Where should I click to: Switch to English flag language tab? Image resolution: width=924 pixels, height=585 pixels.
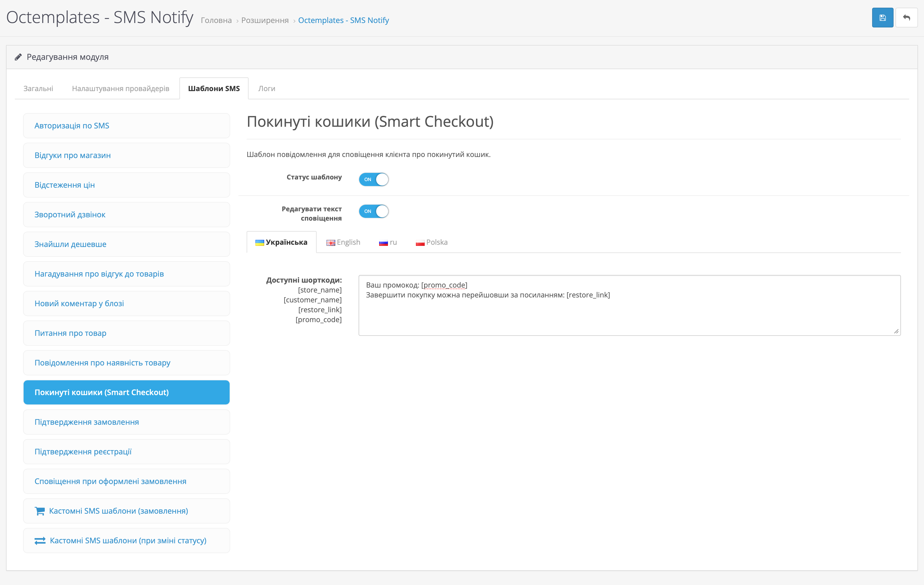(x=343, y=242)
